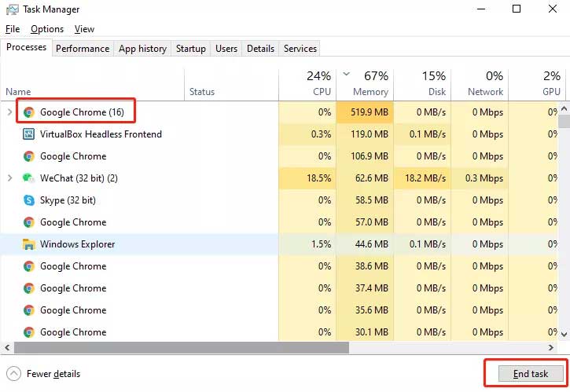Click the Task Manager icon in title bar
This screenshot has width=570, height=392.
(x=12, y=9)
